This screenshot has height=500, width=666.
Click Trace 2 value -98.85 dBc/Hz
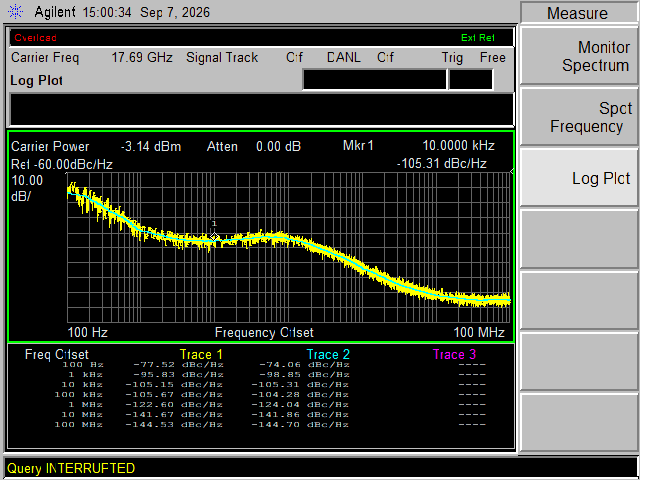[x=304, y=375]
